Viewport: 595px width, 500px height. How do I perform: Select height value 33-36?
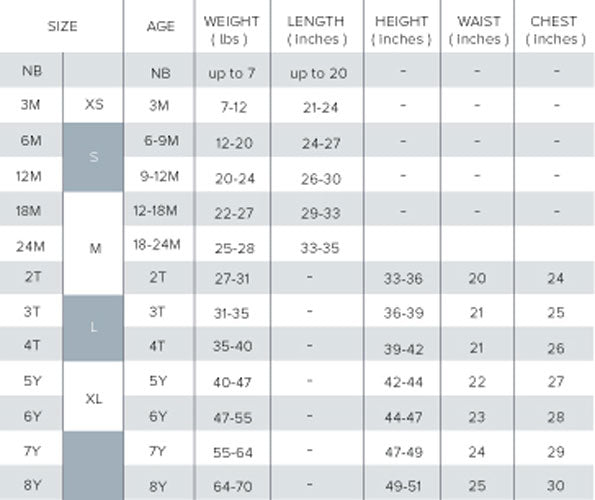click(x=403, y=279)
